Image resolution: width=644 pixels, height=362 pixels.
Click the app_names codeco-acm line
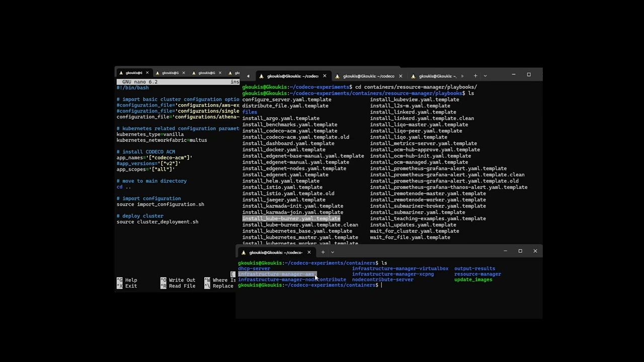coord(154,158)
